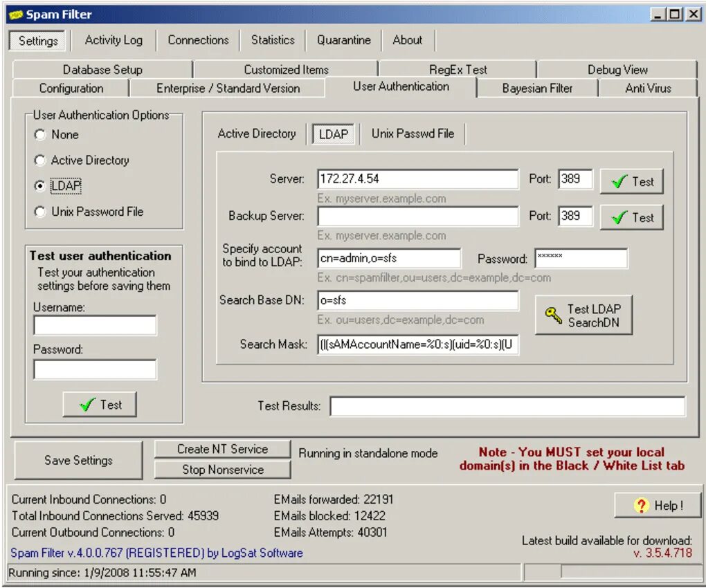Click Test under Test user authentication
This screenshot has height=588, width=706.
coord(100,405)
